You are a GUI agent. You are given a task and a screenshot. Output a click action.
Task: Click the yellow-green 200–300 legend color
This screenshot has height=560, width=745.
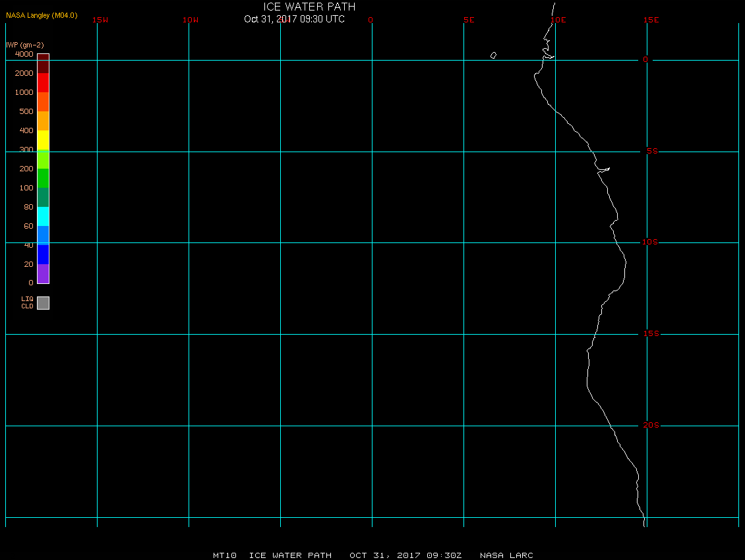[x=44, y=159]
